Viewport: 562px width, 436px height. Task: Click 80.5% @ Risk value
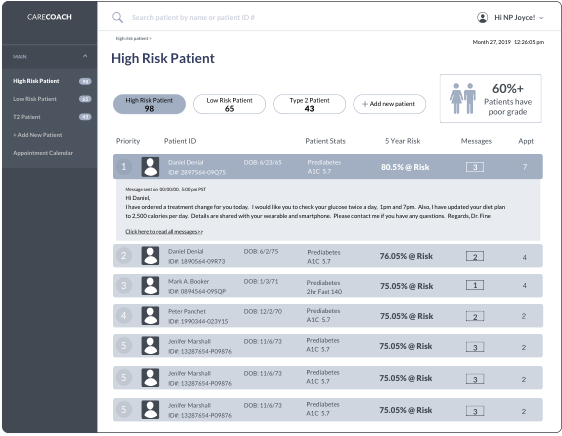click(405, 167)
